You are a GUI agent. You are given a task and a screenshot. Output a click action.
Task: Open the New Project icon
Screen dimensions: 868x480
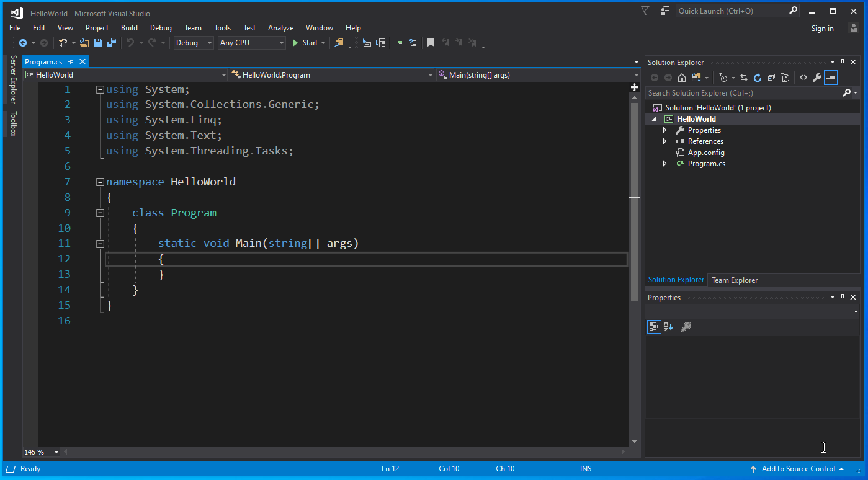click(x=63, y=42)
